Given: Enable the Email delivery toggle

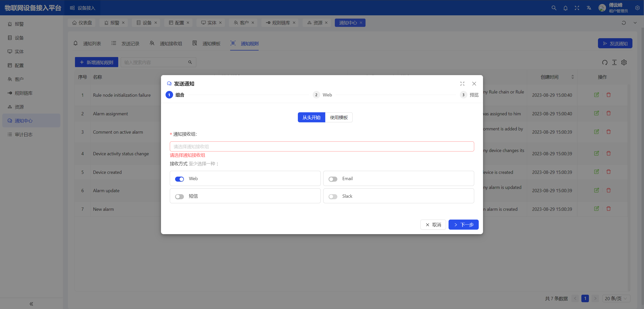Looking at the screenshot, I should pos(333,179).
